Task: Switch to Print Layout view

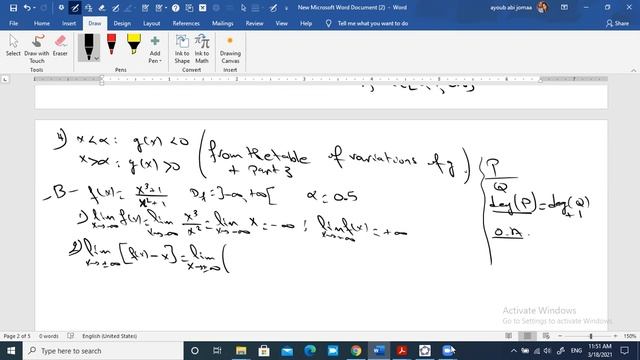Action: (527, 336)
